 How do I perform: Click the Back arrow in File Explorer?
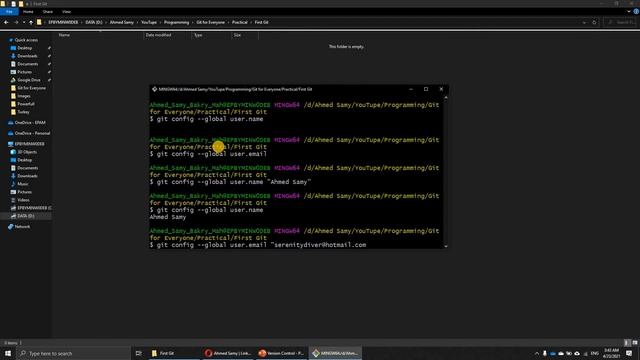6,22
